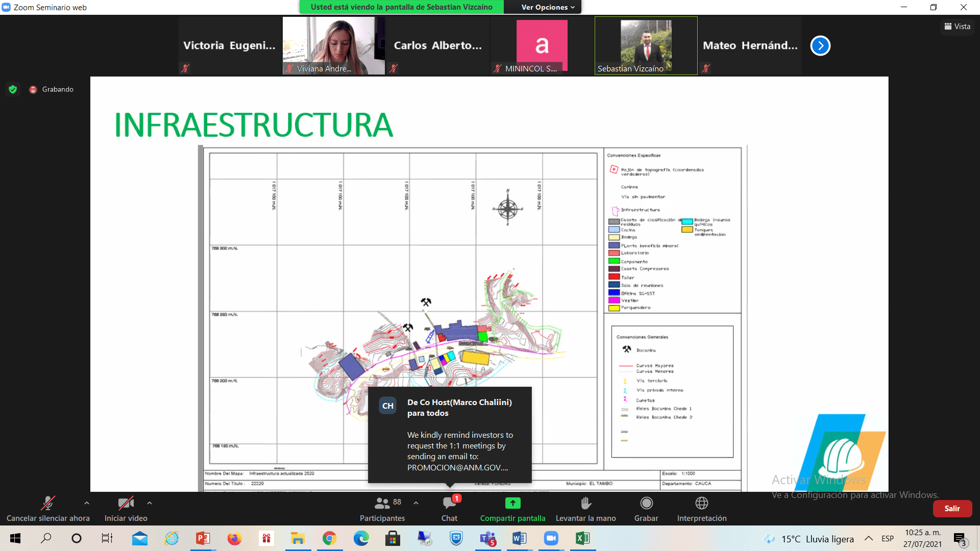
Task: Open the Chat panel
Action: tap(449, 509)
